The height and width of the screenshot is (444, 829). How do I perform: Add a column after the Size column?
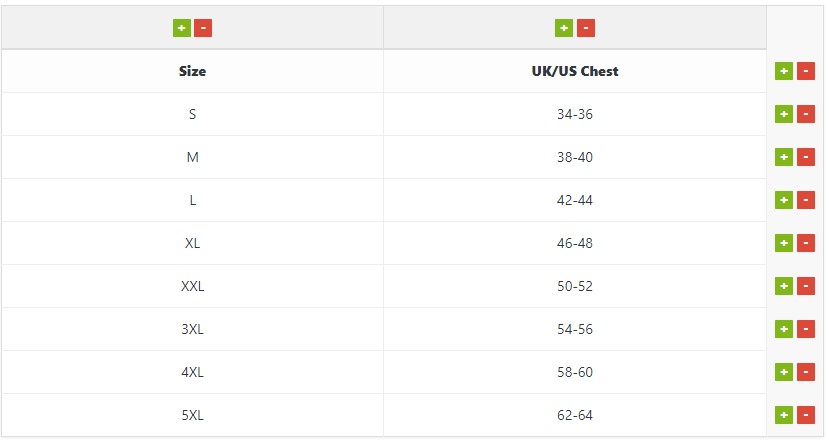(x=181, y=28)
